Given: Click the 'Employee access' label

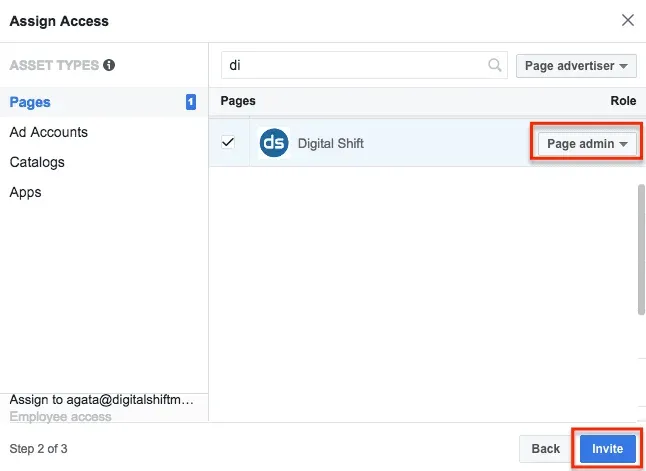Looking at the screenshot, I should 61,417.
